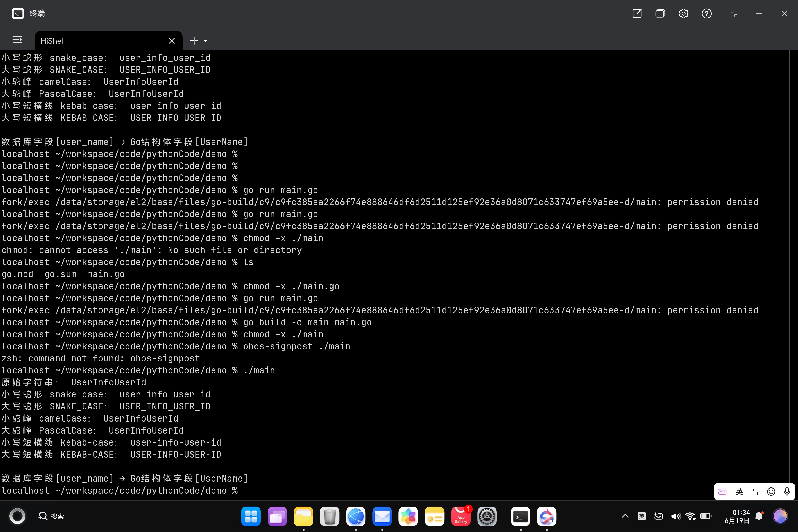This screenshot has width=798, height=532.
Task: Toggle punctuation mode in IME bar
Action: [x=755, y=491]
